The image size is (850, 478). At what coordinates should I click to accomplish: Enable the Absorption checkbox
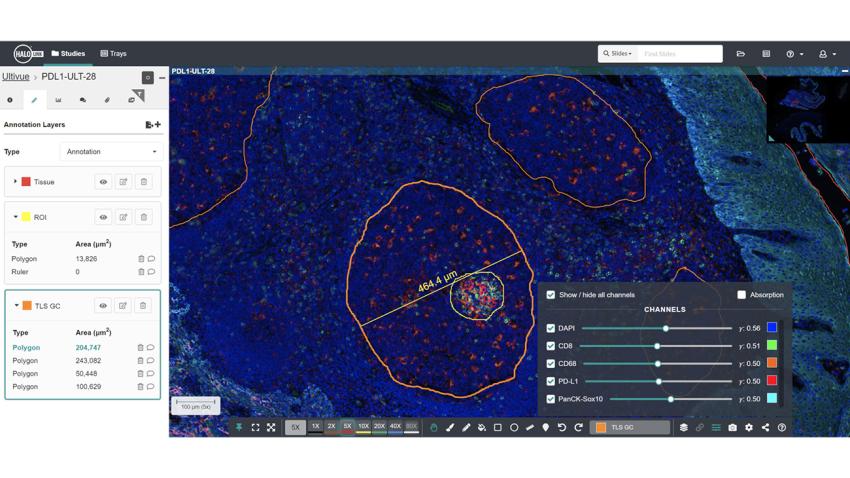pyautogui.click(x=741, y=295)
